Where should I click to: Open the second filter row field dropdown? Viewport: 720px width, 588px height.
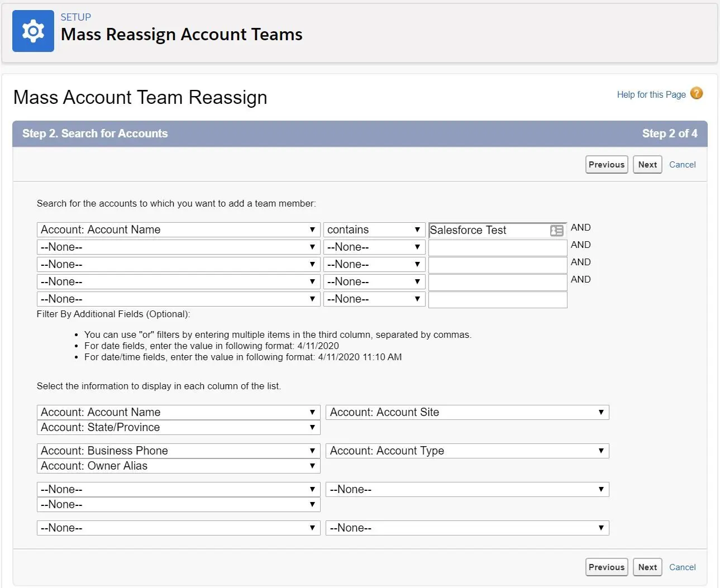point(179,247)
